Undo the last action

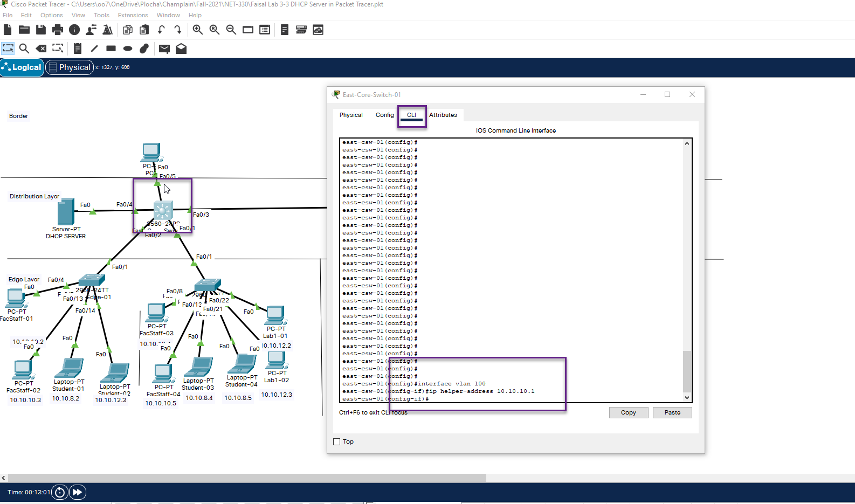pyautogui.click(x=161, y=30)
